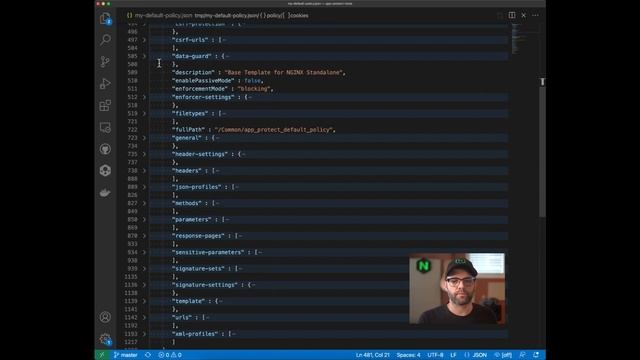Close the my-default-policy.json editor tab
This screenshot has height=360, width=640.
click(524, 15)
